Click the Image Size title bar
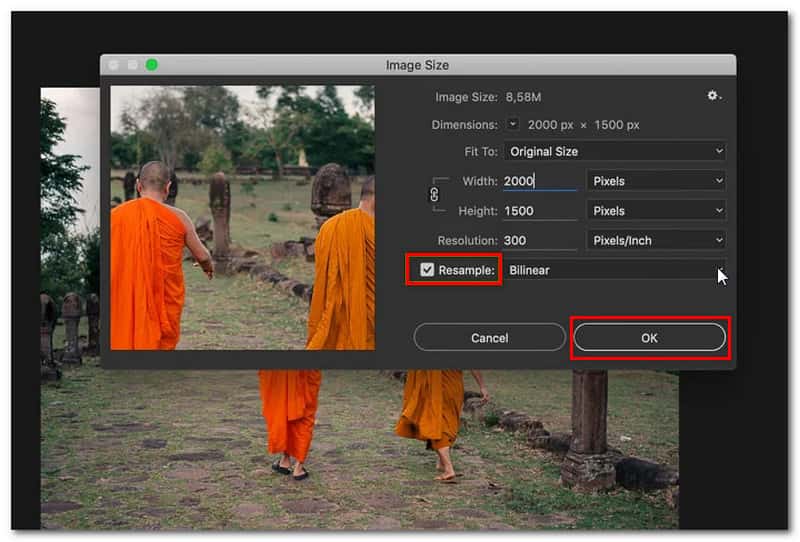Image resolution: width=800 pixels, height=542 pixels. click(x=418, y=65)
